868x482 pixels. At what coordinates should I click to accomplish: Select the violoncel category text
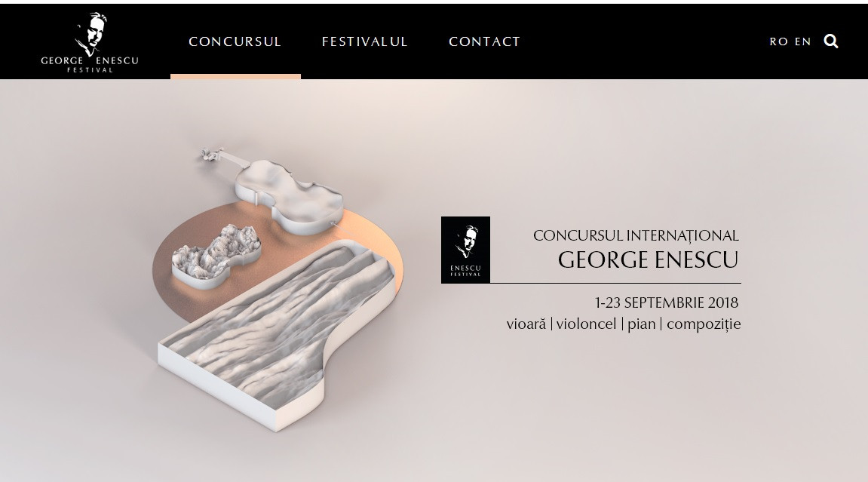click(x=586, y=324)
